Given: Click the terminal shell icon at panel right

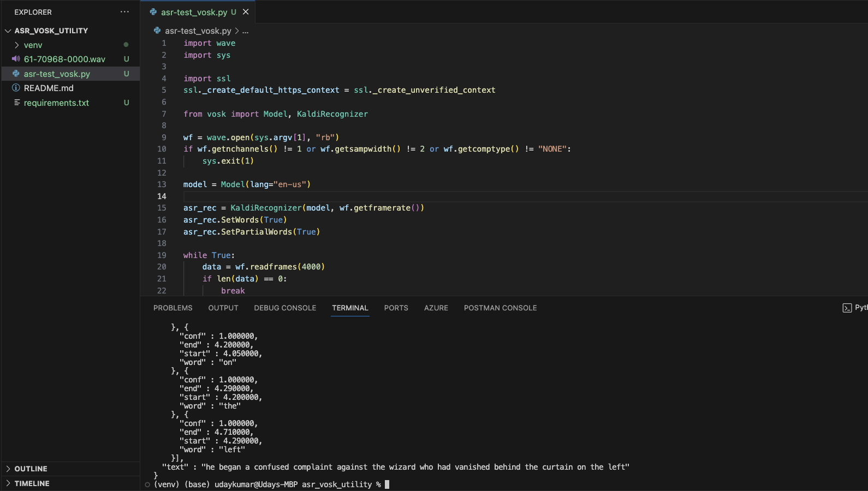Looking at the screenshot, I should click(847, 308).
